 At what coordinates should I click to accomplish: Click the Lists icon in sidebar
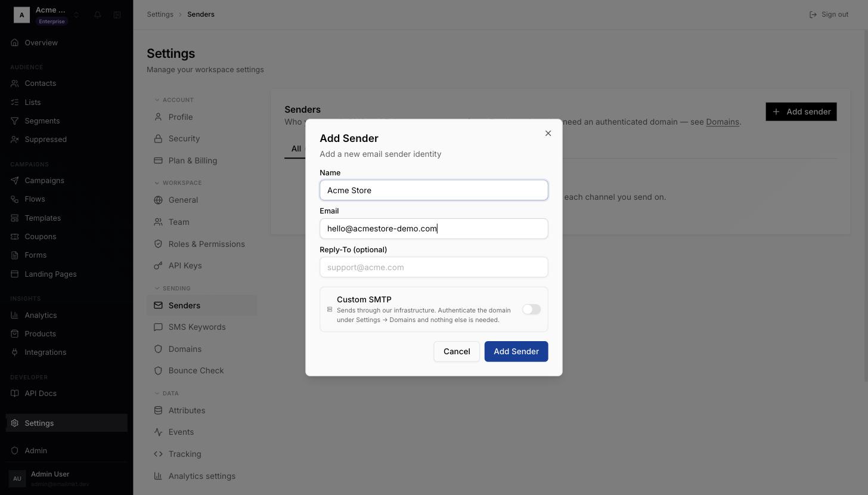pos(15,102)
